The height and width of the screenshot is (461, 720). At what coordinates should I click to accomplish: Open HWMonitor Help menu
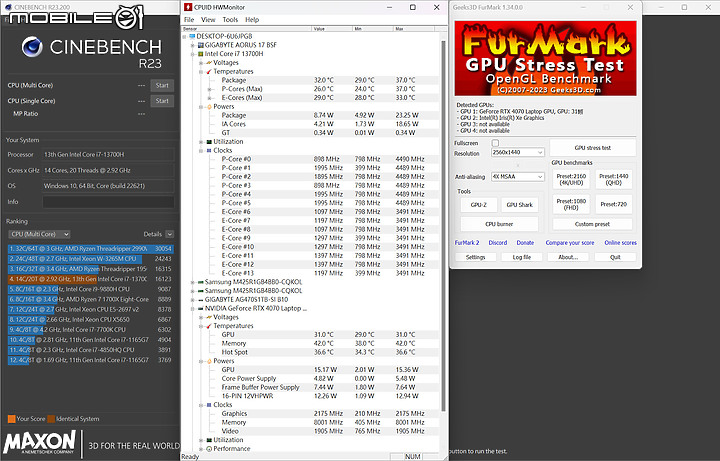(252, 20)
